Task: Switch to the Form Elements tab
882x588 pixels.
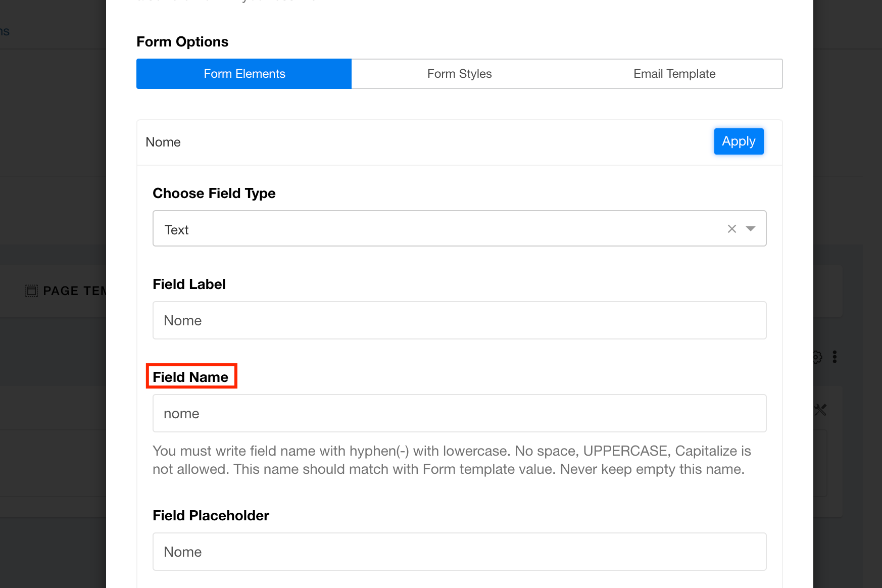Action: point(244,74)
